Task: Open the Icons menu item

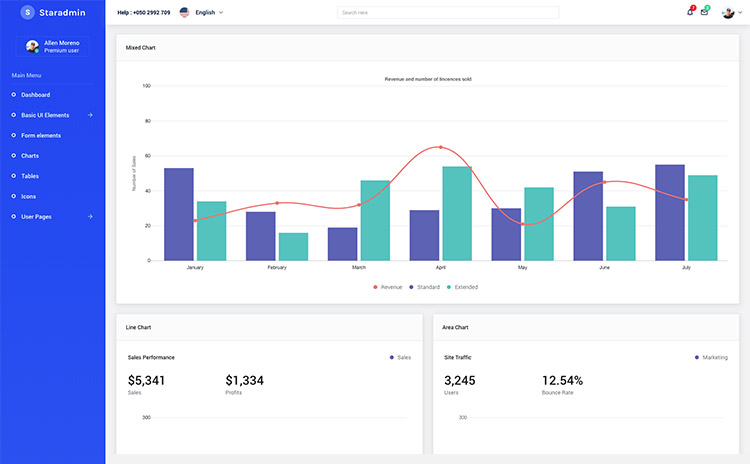Action: point(29,196)
